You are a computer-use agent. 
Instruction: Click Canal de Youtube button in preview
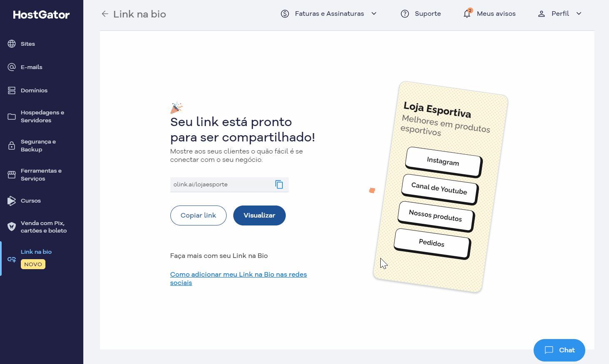(x=439, y=189)
